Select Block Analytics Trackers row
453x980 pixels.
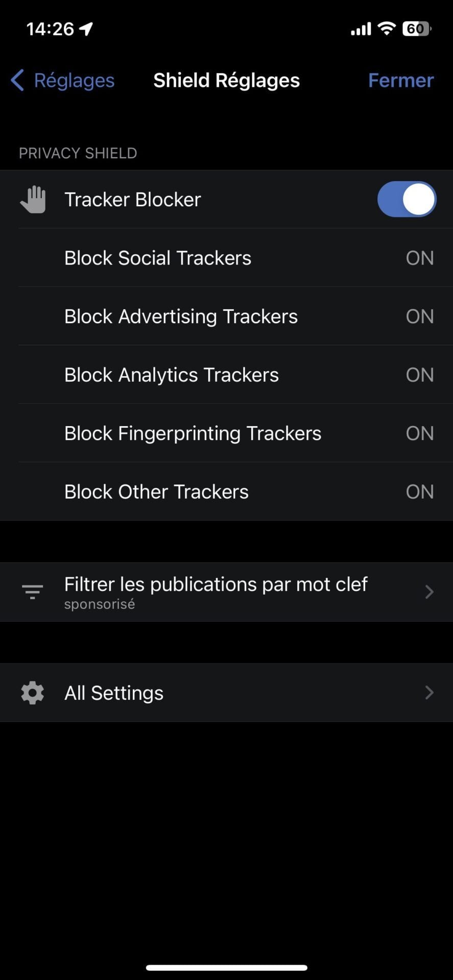pos(172,375)
